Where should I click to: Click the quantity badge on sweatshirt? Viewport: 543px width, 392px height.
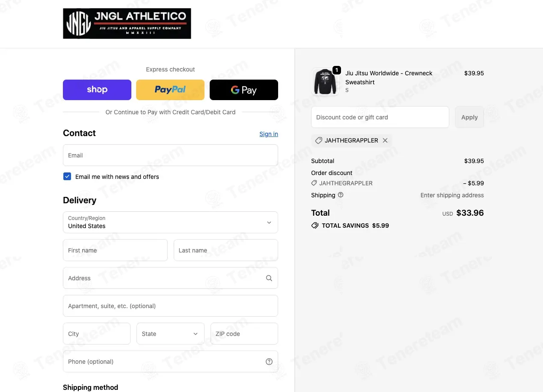point(337,70)
